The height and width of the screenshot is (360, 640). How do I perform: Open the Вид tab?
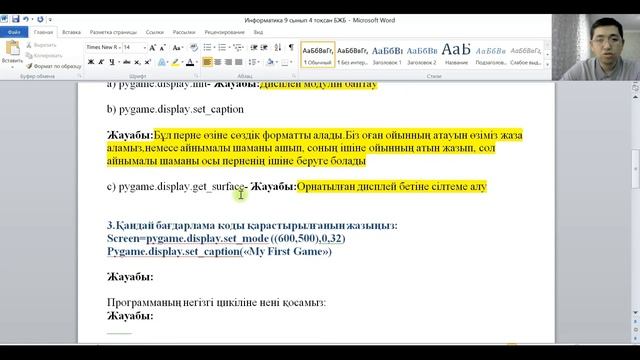click(x=258, y=32)
